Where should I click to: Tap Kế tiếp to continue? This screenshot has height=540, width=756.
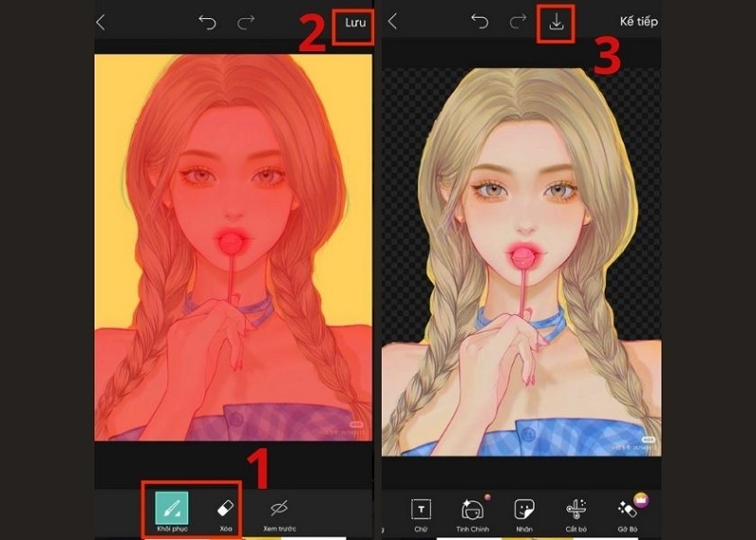tap(638, 22)
